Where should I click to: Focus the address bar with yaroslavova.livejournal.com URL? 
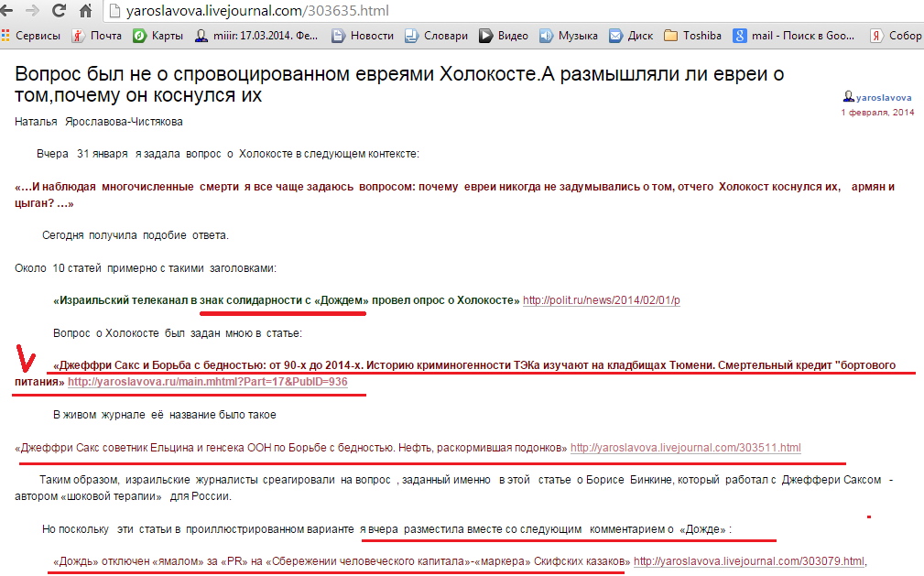pyautogui.click(x=513, y=11)
